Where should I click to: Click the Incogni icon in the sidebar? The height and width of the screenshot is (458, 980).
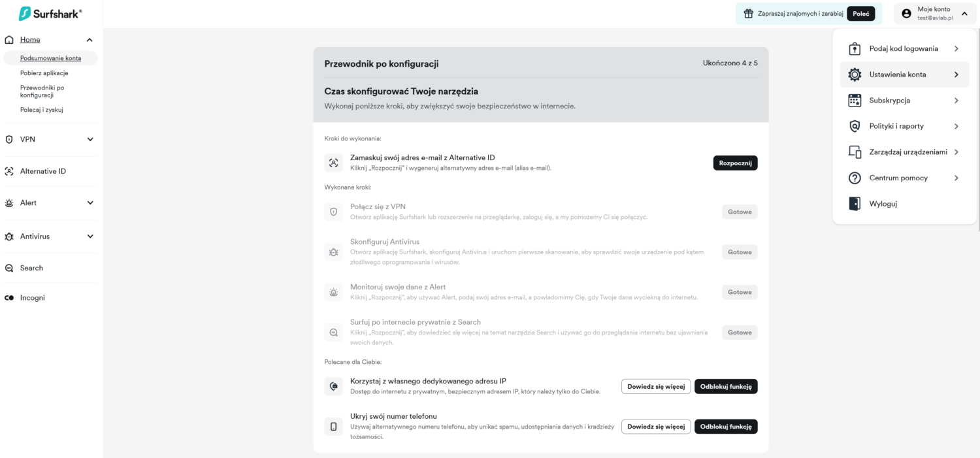click(8, 297)
